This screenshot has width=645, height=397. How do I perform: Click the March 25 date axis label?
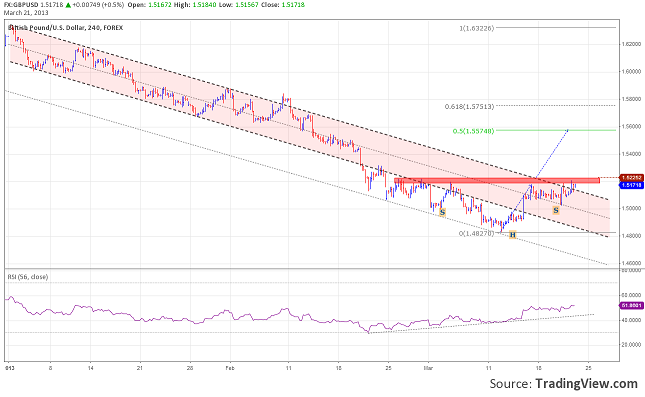(x=589, y=368)
